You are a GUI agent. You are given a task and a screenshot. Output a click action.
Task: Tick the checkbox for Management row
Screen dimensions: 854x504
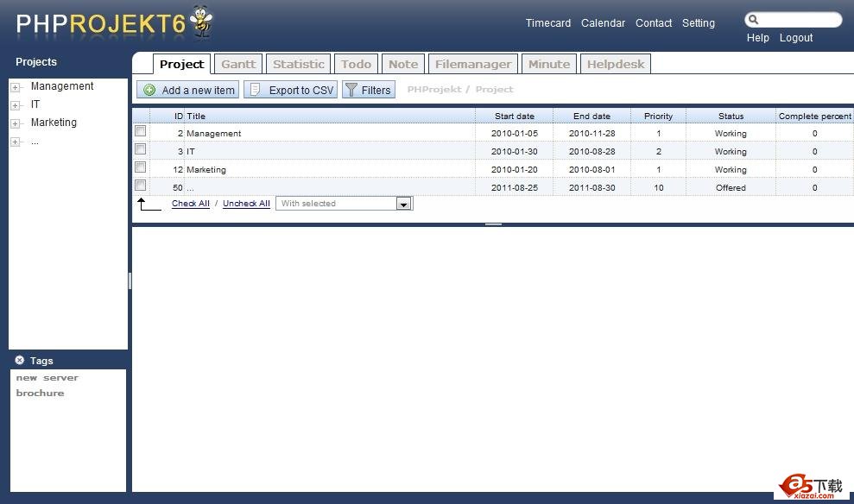click(141, 130)
